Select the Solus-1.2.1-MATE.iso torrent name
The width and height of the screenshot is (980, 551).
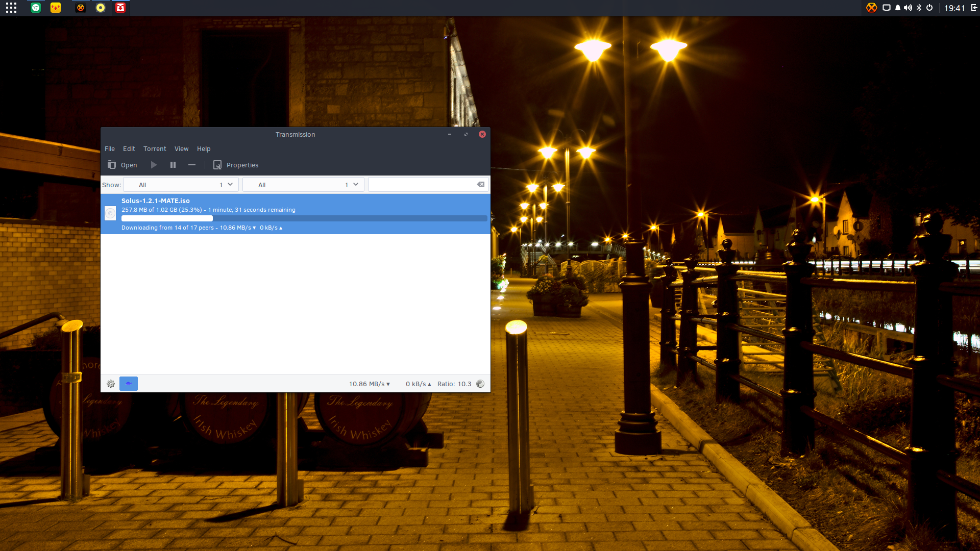pos(156,201)
